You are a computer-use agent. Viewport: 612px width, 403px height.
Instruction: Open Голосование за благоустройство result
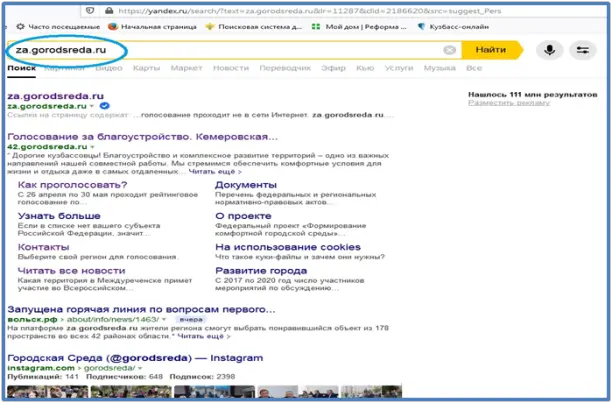pyautogui.click(x=142, y=137)
